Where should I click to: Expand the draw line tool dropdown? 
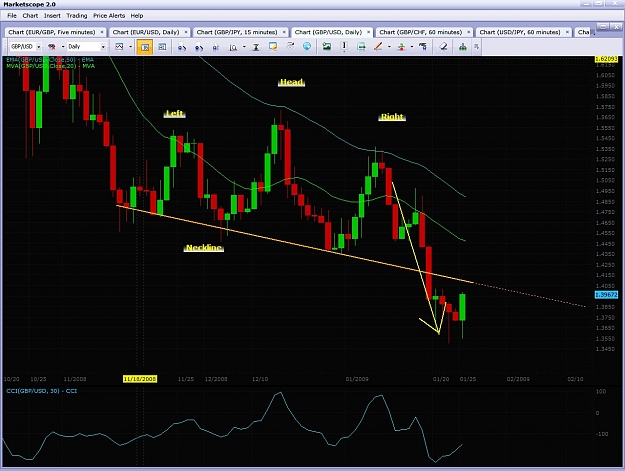tap(389, 47)
